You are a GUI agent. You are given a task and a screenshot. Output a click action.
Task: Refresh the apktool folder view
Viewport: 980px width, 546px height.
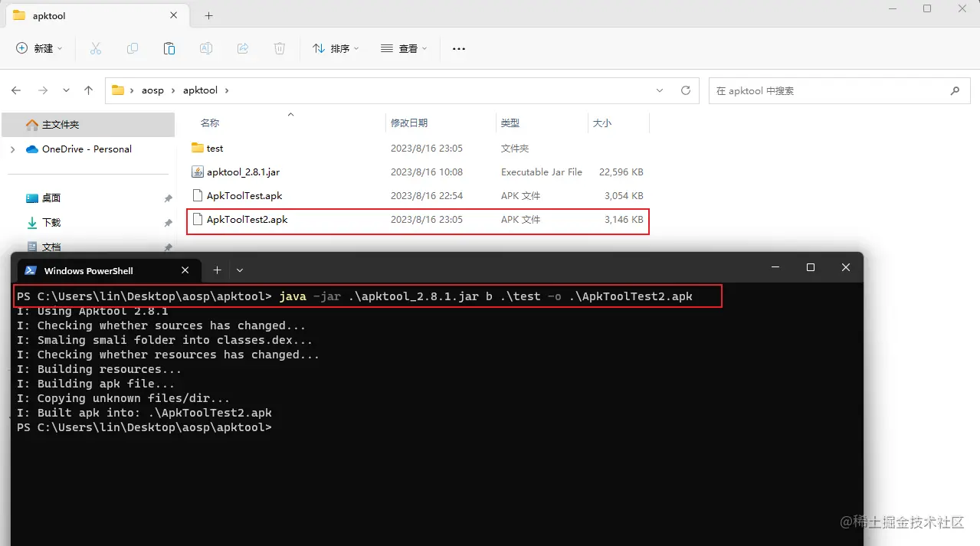pyautogui.click(x=686, y=90)
